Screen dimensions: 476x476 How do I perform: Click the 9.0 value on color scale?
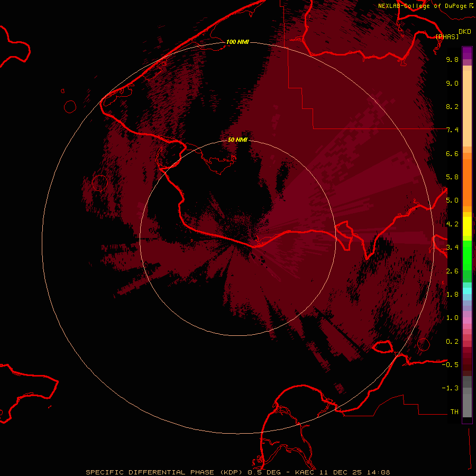click(452, 83)
